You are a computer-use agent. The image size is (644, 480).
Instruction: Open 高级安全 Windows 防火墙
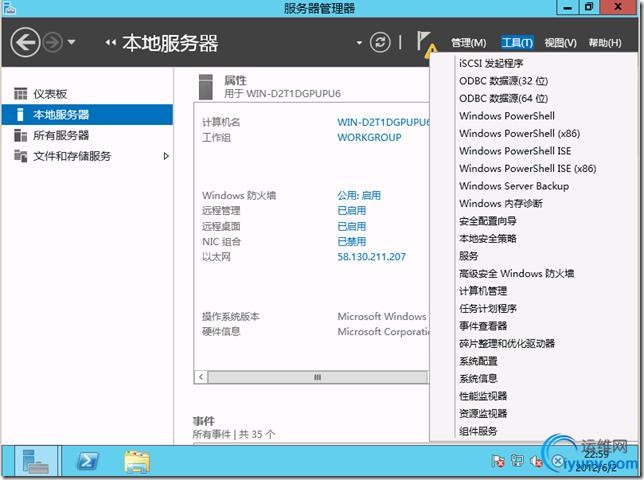[516, 273]
